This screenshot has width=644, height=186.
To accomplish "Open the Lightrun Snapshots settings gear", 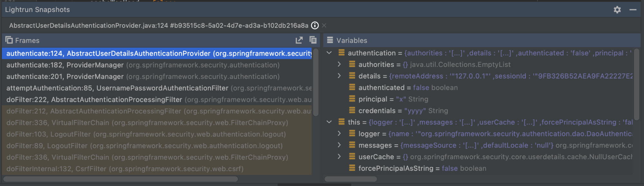I will (x=617, y=10).
